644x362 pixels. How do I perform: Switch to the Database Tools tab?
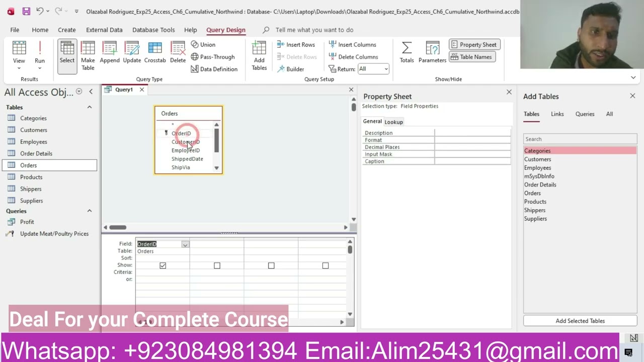[153, 30]
